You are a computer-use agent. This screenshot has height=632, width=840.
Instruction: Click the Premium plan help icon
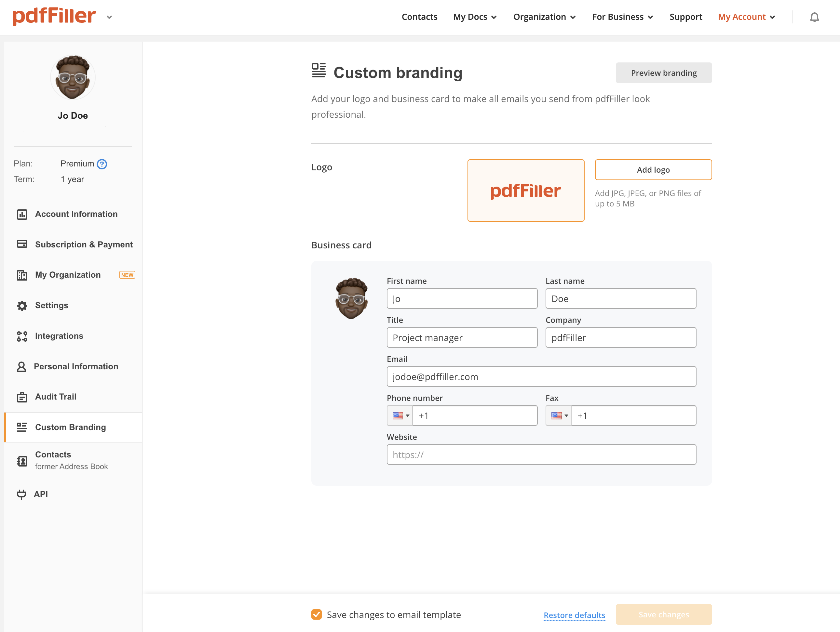coord(102,164)
